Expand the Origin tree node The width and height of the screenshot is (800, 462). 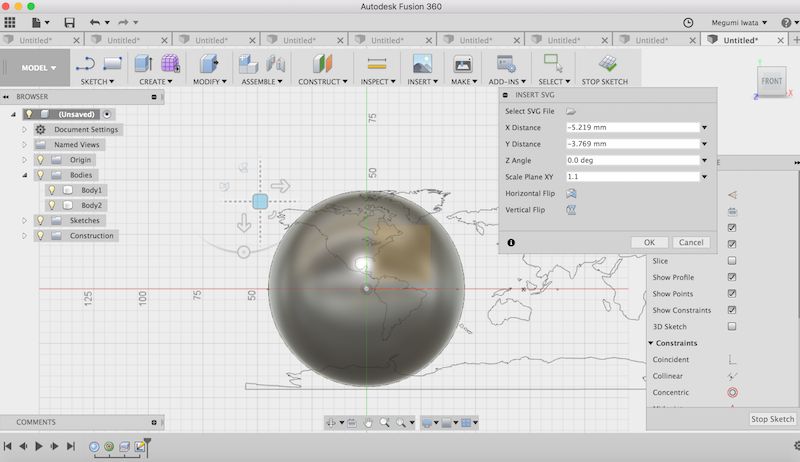(24, 160)
